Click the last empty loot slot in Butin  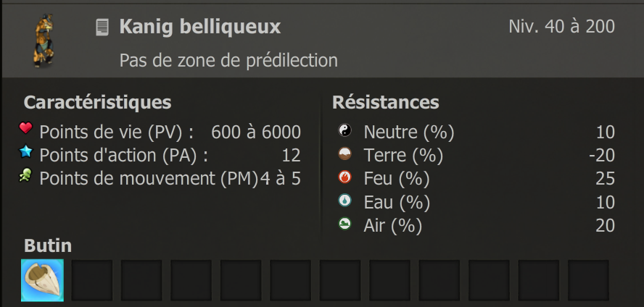pos(588,280)
